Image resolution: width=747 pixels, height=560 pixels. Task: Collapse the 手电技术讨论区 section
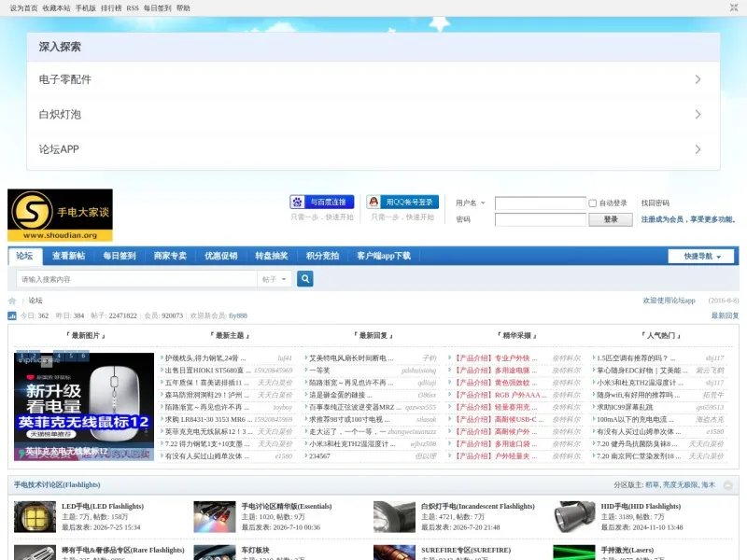point(728,485)
